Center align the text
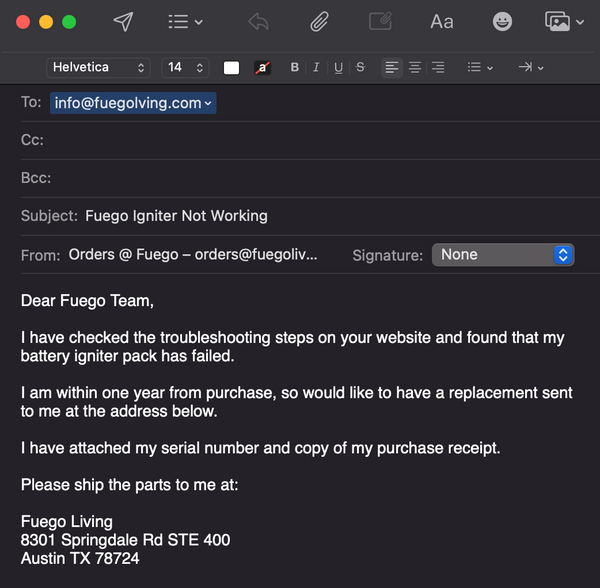Image resolution: width=600 pixels, height=588 pixels. click(415, 68)
